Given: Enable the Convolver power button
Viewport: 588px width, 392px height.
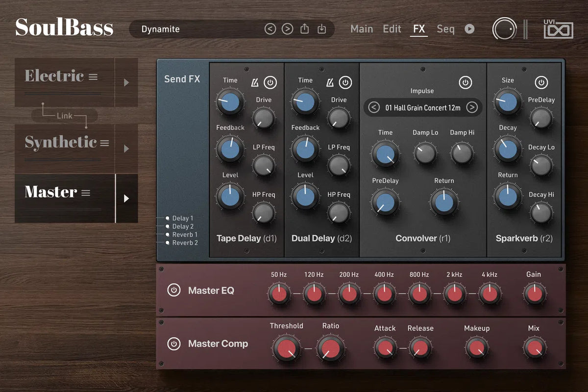Looking at the screenshot, I should point(465,82).
